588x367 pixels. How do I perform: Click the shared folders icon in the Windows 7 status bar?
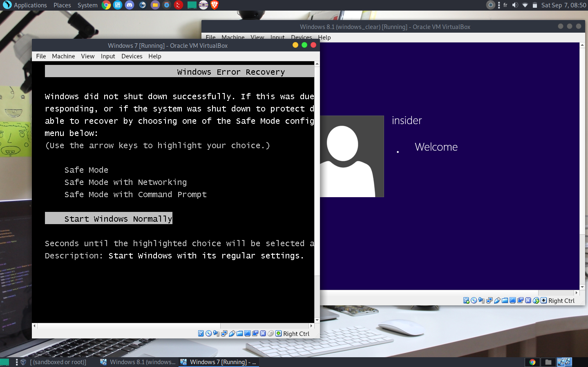point(239,334)
